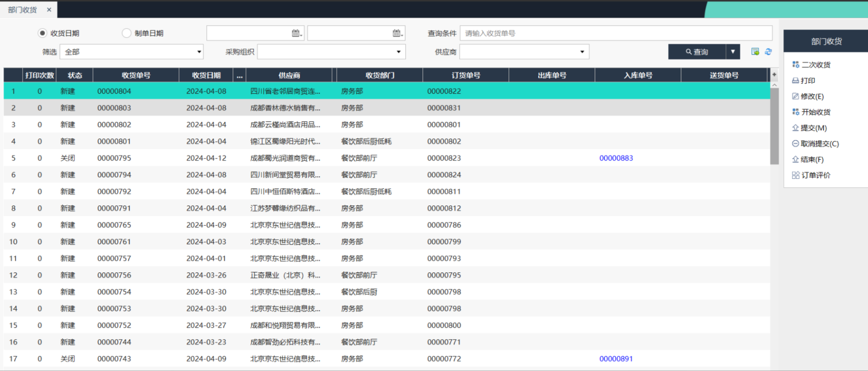Click the 打印 print action

[807, 81]
